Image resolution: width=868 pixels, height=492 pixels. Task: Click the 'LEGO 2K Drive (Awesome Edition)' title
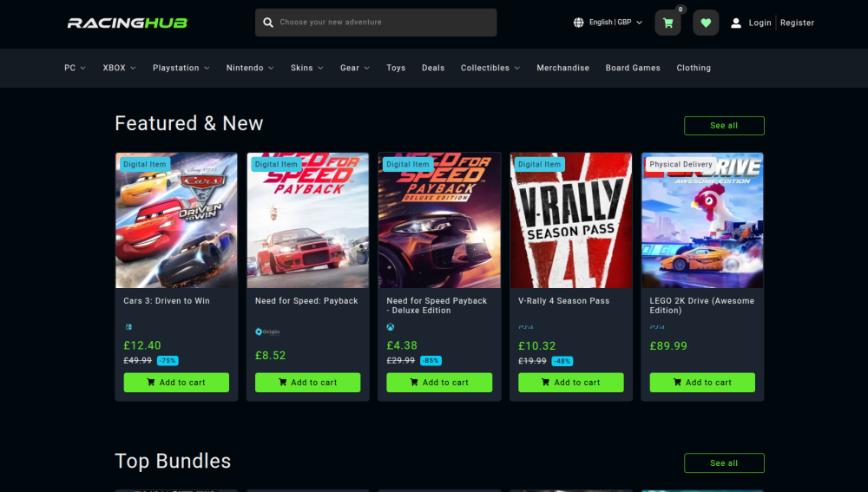point(702,305)
